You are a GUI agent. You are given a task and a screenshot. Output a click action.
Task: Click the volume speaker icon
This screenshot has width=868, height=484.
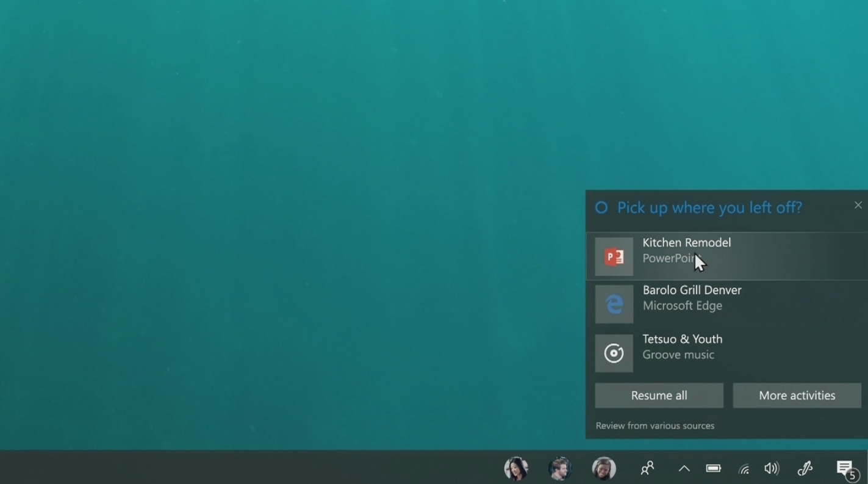[x=772, y=468]
